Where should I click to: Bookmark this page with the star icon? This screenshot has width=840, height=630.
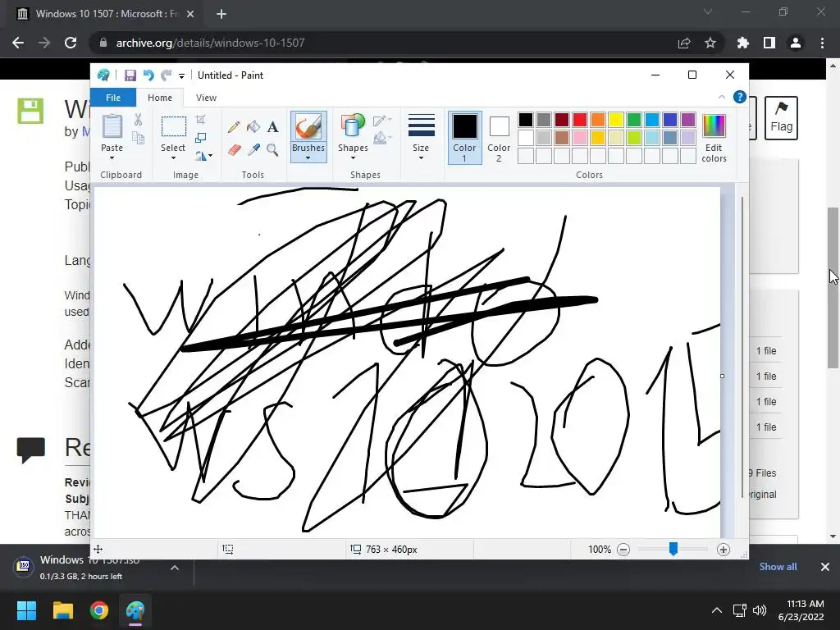(710, 43)
